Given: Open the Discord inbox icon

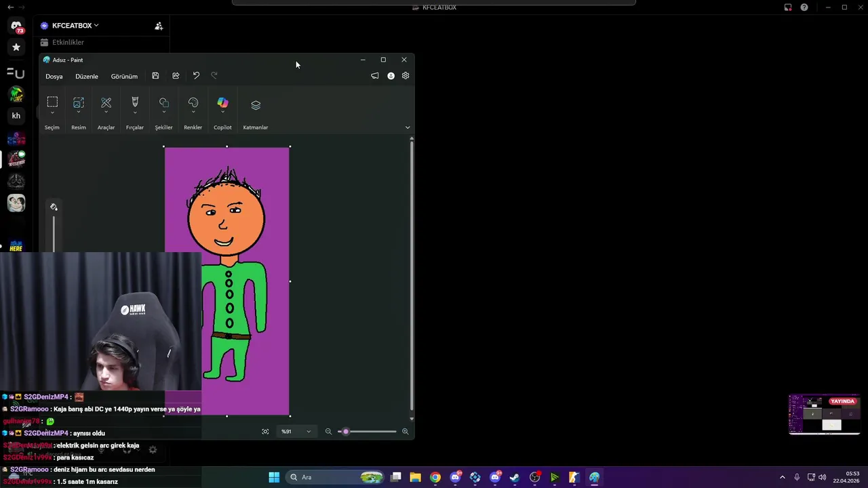Looking at the screenshot, I should [788, 7].
